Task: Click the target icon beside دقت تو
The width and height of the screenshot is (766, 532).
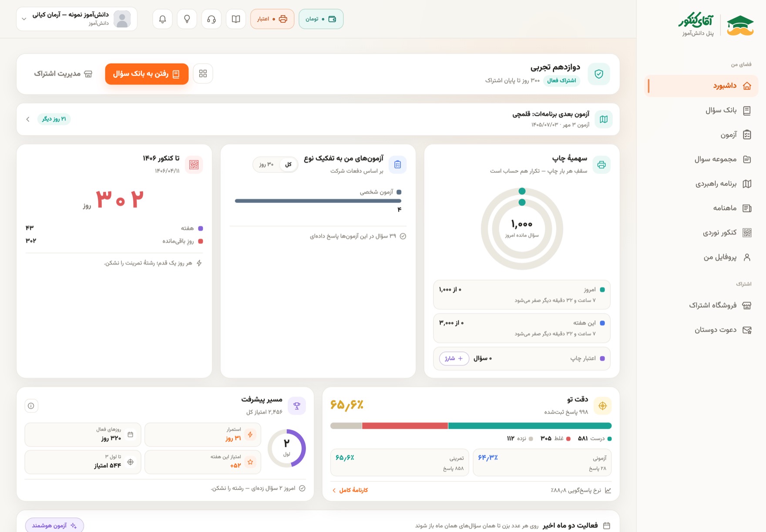Action: pyautogui.click(x=602, y=406)
